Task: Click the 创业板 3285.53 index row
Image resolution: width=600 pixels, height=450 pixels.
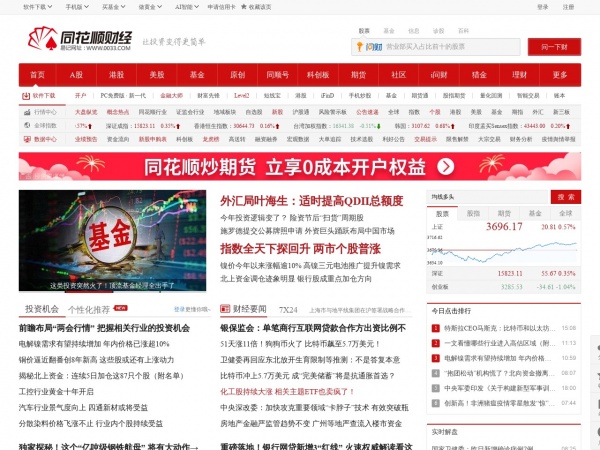Action: [x=504, y=287]
